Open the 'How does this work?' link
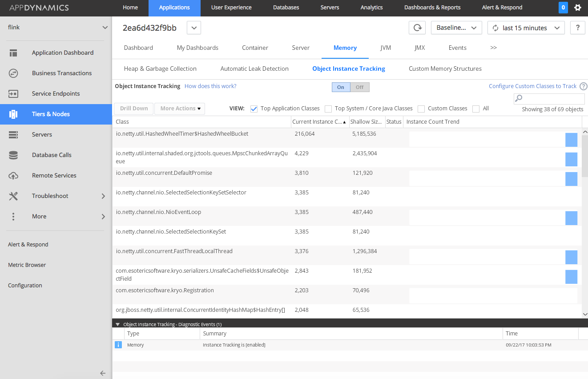588x379 pixels. 210,86
